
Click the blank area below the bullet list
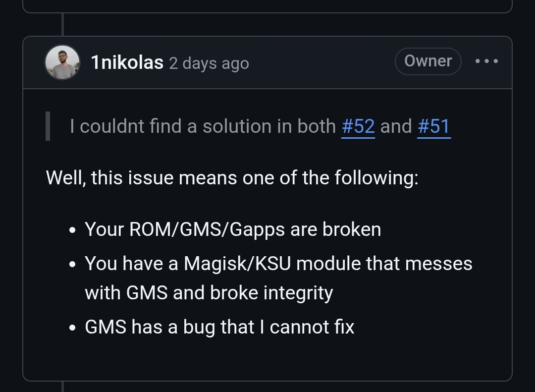[267, 358]
